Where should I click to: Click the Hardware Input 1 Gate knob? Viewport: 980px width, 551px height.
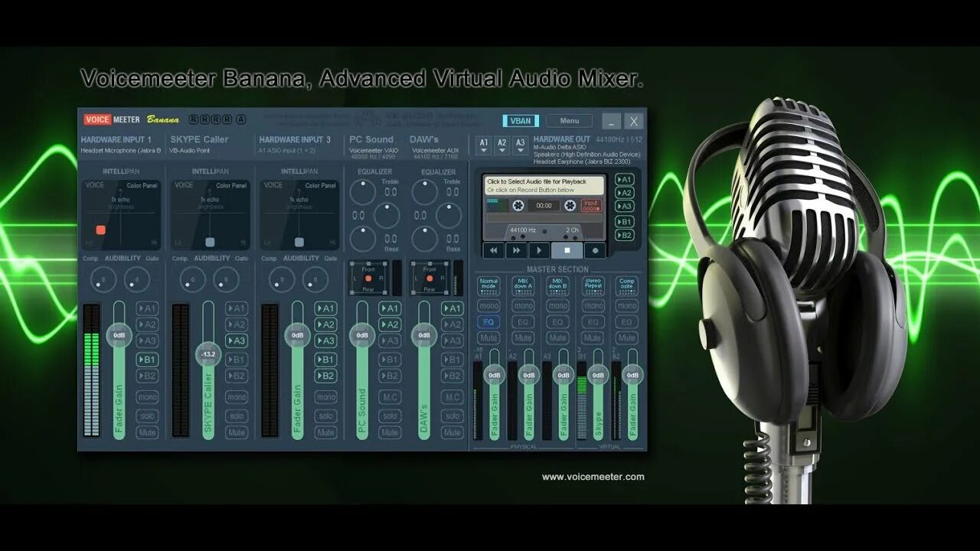[x=137, y=279]
